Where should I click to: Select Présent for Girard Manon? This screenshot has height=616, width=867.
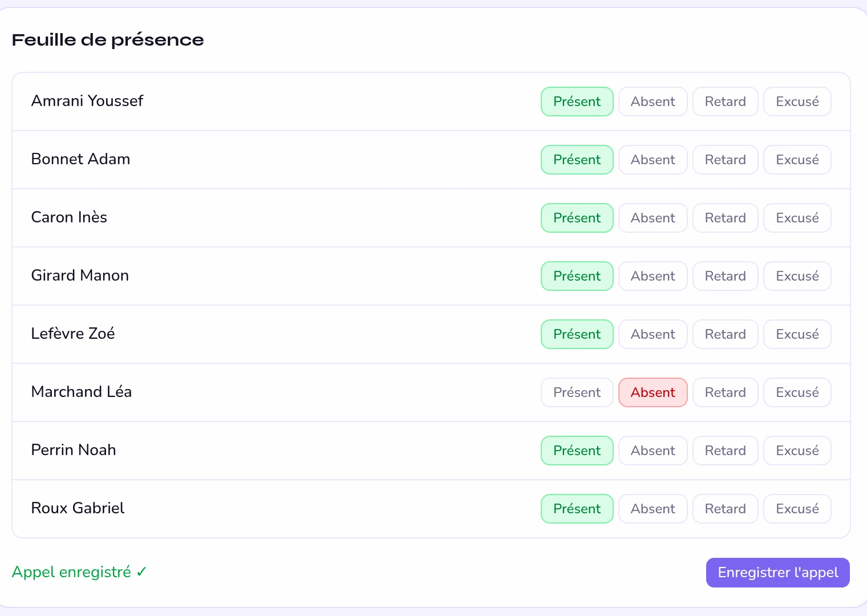[x=577, y=276]
